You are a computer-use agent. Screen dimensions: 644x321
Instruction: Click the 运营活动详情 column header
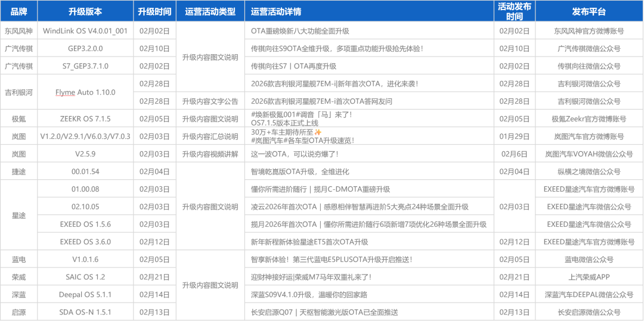pos(369,11)
